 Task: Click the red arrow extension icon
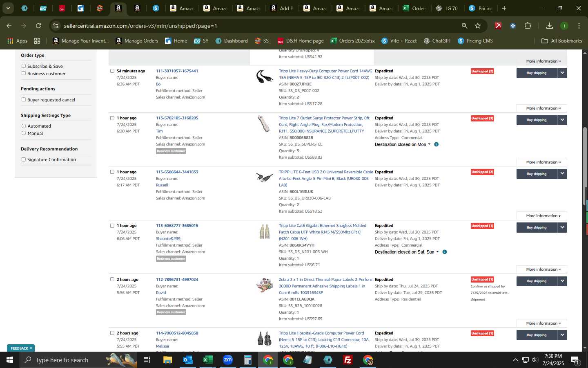(498, 26)
